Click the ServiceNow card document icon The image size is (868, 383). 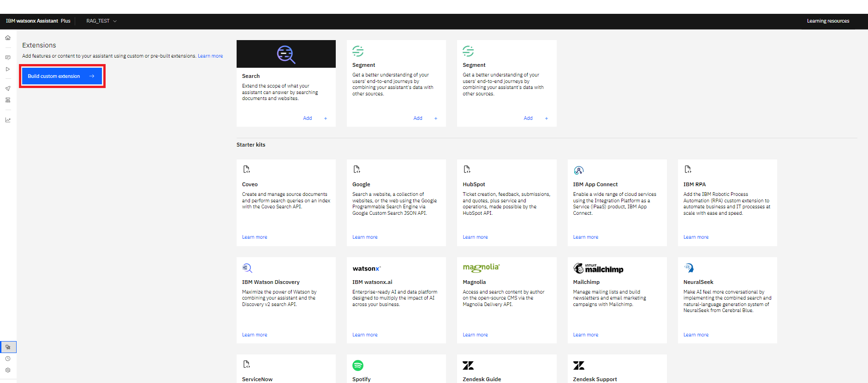(x=246, y=364)
